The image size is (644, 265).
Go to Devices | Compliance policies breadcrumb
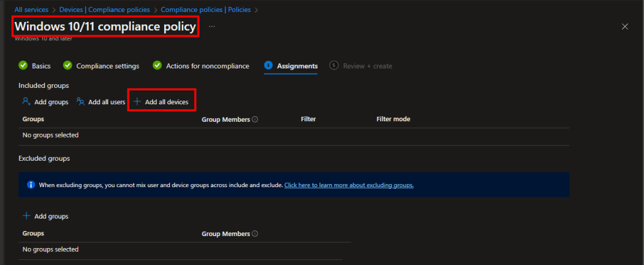tap(104, 9)
